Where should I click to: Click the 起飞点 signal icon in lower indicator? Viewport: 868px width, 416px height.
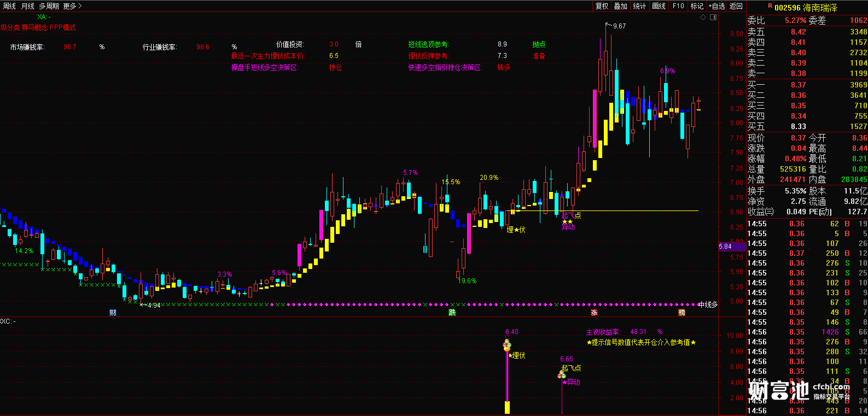point(562,374)
